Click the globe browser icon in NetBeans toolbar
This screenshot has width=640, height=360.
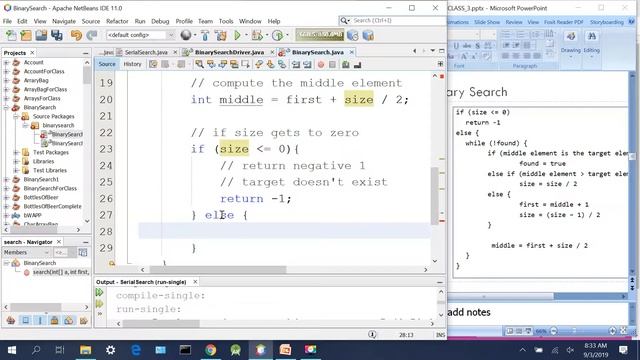click(x=186, y=36)
